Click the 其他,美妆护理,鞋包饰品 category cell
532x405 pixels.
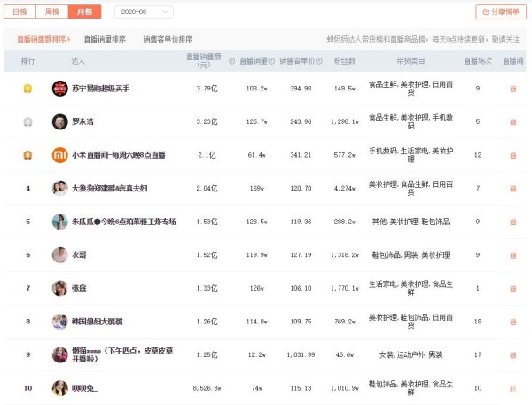[411, 222]
